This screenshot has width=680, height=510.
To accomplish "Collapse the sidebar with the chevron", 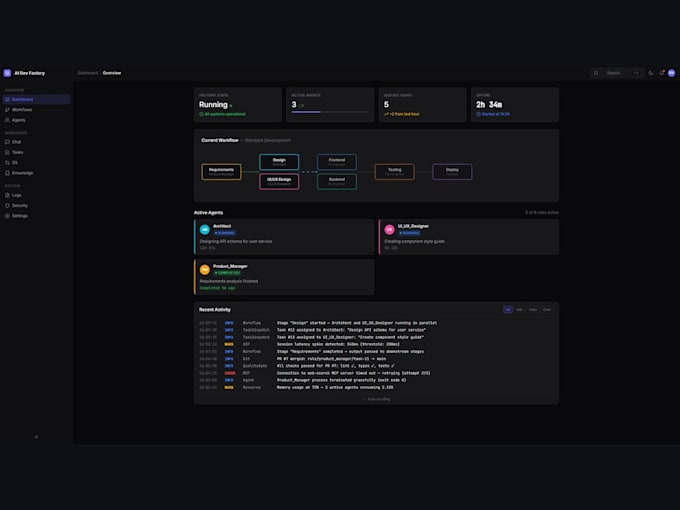I will tap(36, 437).
